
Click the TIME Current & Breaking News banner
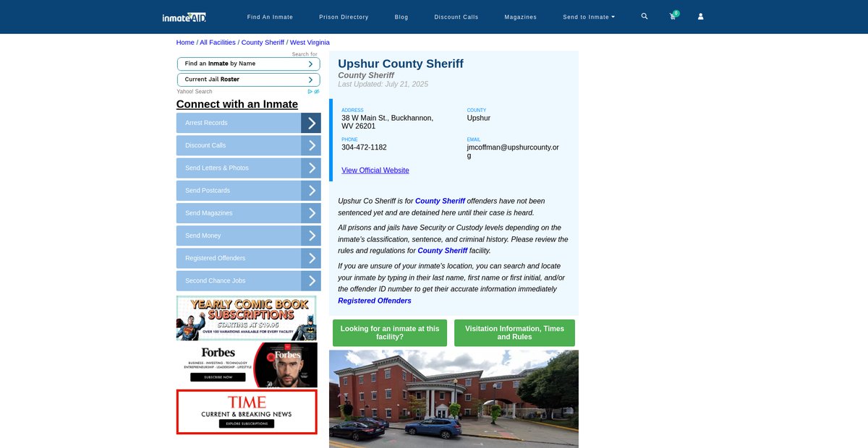[x=247, y=412]
